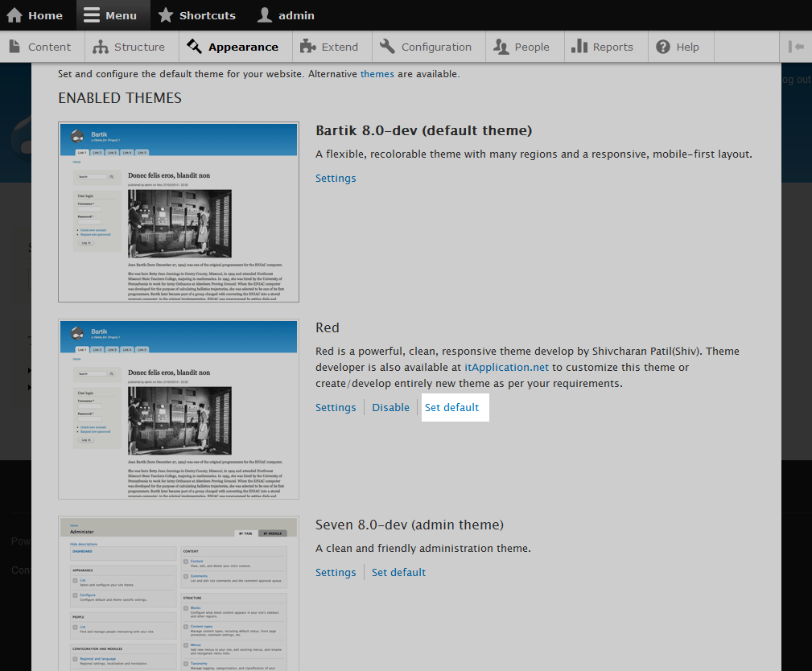Open Reports via the bar chart icon
The image size is (812, 671).
coord(579,47)
